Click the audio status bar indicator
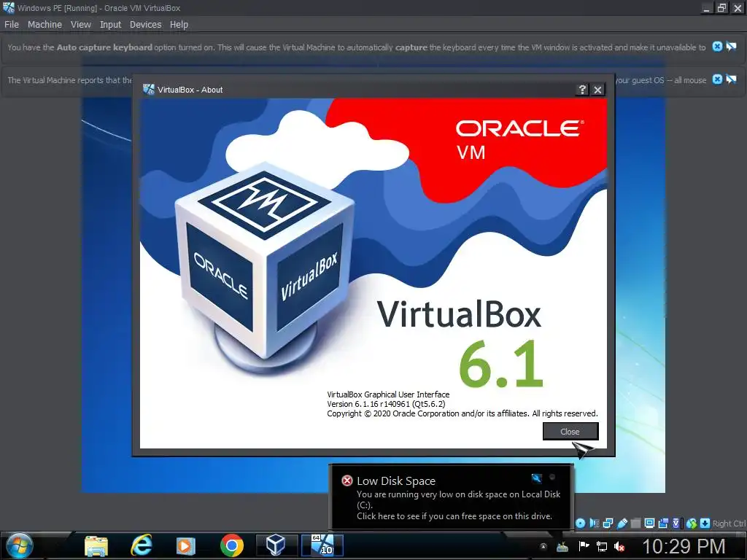Viewport: 747px width, 560px height. (x=594, y=524)
